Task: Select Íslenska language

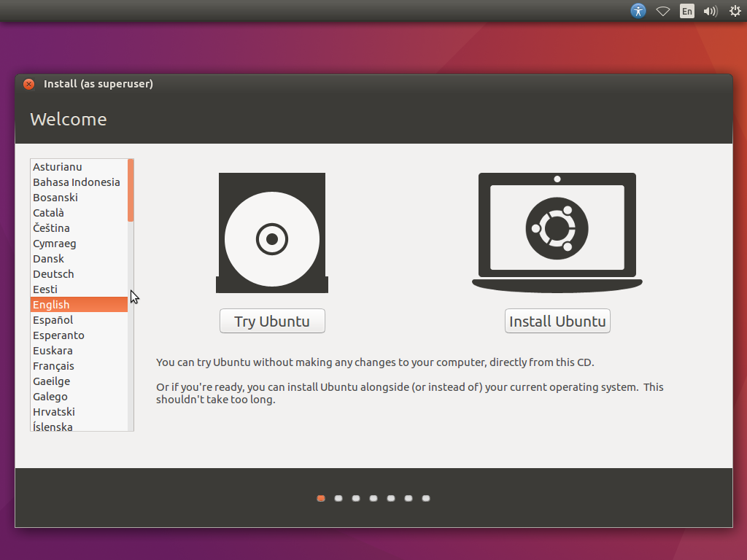Action: (x=79, y=426)
